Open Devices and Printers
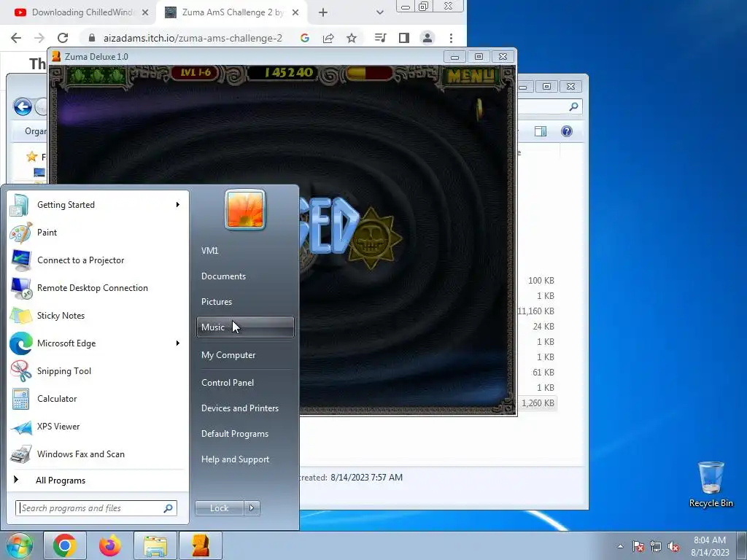Image resolution: width=747 pixels, height=560 pixels. pyautogui.click(x=245, y=408)
